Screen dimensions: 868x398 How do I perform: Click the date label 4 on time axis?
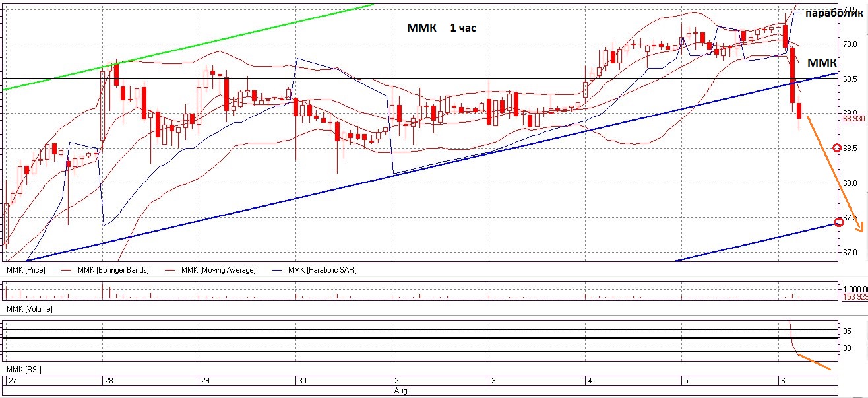pos(590,381)
